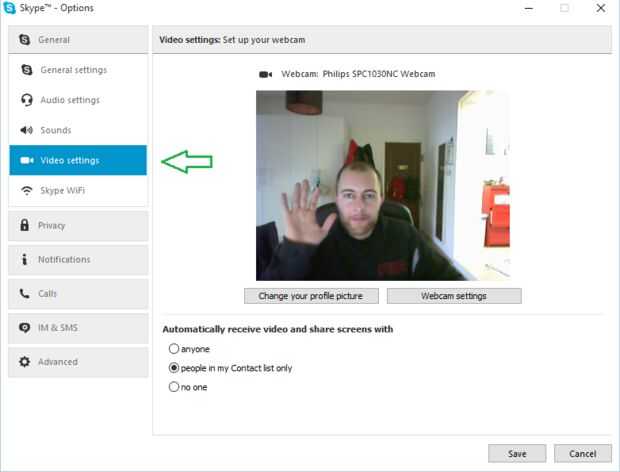
Task: Click the Skype logo in title bar
Action: [x=9, y=8]
